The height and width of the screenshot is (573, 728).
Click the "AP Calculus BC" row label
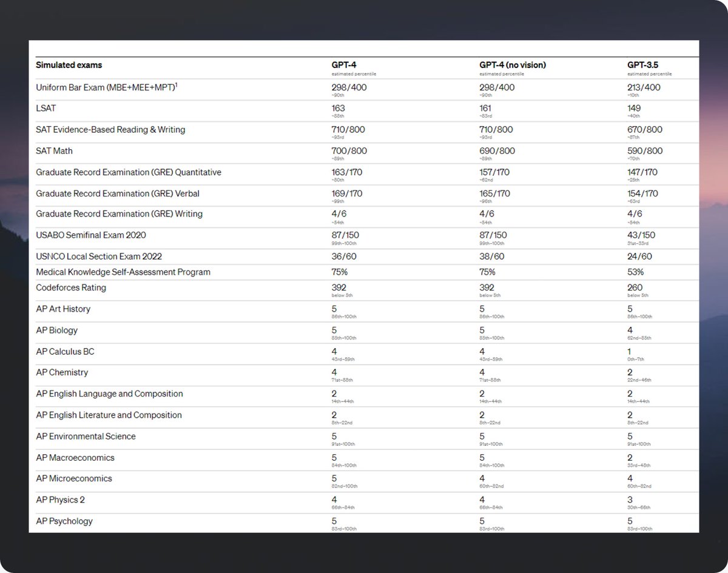click(x=65, y=352)
